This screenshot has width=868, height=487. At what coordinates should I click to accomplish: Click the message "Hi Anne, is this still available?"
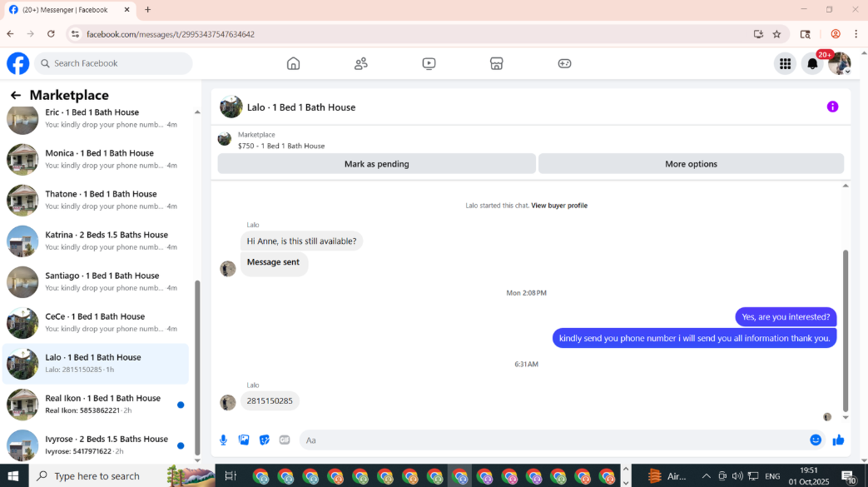pos(301,241)
